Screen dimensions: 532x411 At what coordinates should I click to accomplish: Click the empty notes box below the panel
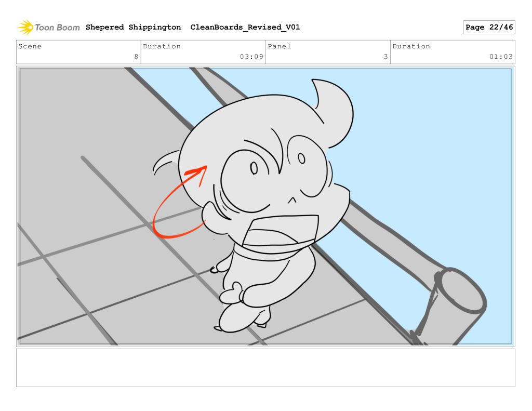pyautogui.click(x=265, y=367)
